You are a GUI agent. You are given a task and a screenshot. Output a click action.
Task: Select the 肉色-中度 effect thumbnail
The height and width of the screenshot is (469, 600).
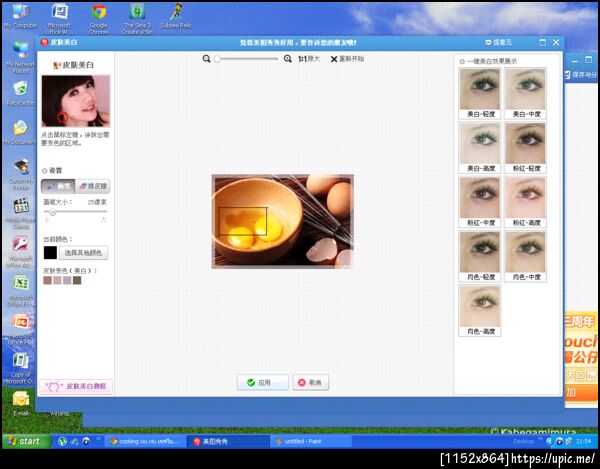point(525,257)
